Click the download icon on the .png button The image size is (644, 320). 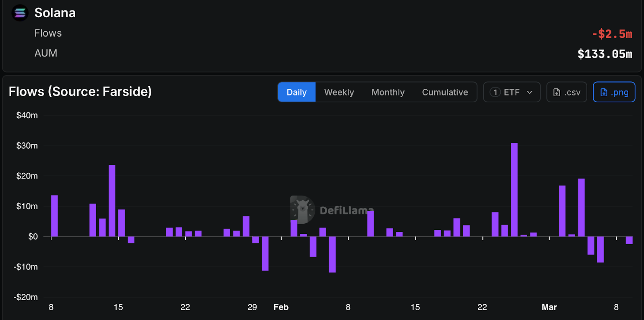pos(604,92)
